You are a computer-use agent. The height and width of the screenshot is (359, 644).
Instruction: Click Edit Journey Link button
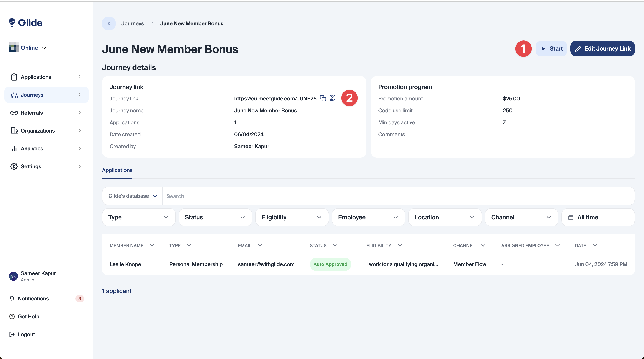tap(602, 48)
